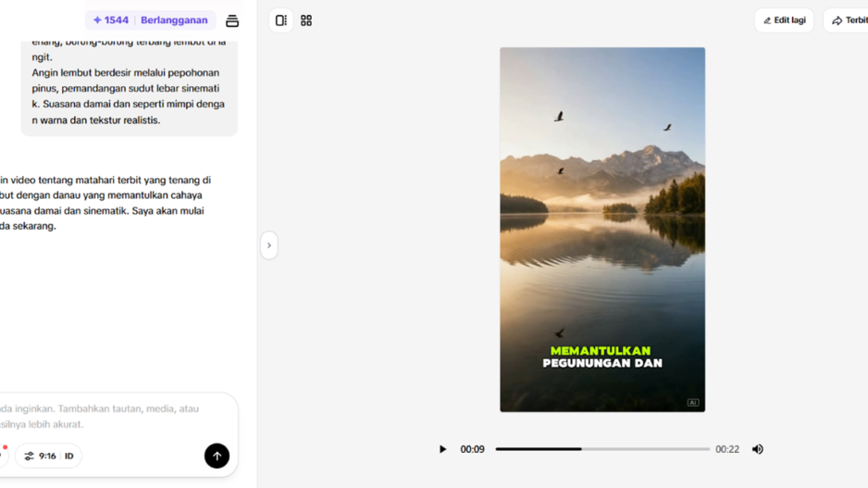
Task: Select the ID language option
Action: click(68, 457)
